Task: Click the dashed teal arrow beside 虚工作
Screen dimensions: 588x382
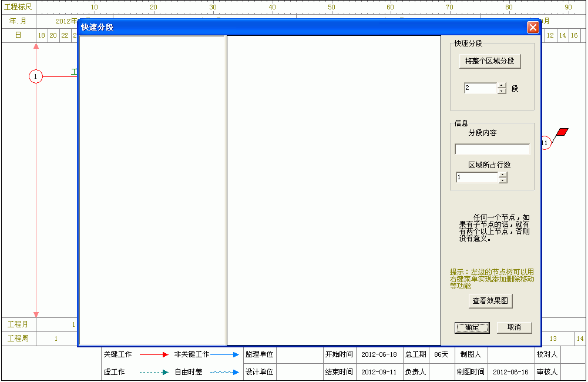Action: (154, 372)
